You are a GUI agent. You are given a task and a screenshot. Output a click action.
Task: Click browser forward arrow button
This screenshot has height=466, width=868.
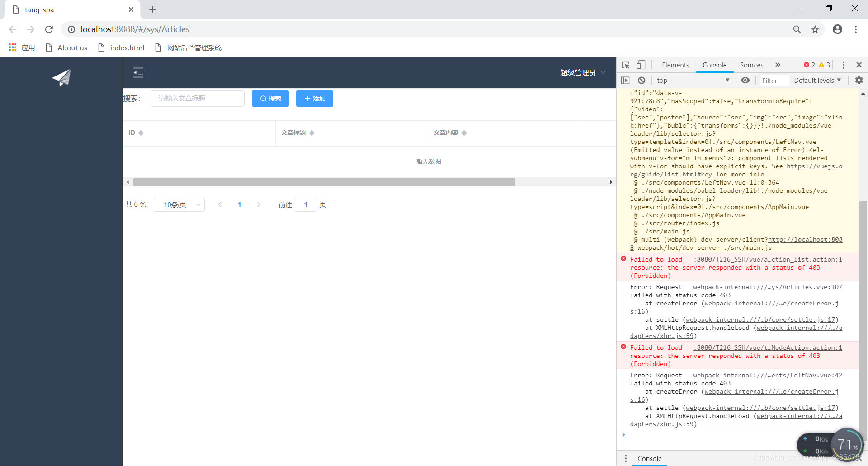click(31, 29)
